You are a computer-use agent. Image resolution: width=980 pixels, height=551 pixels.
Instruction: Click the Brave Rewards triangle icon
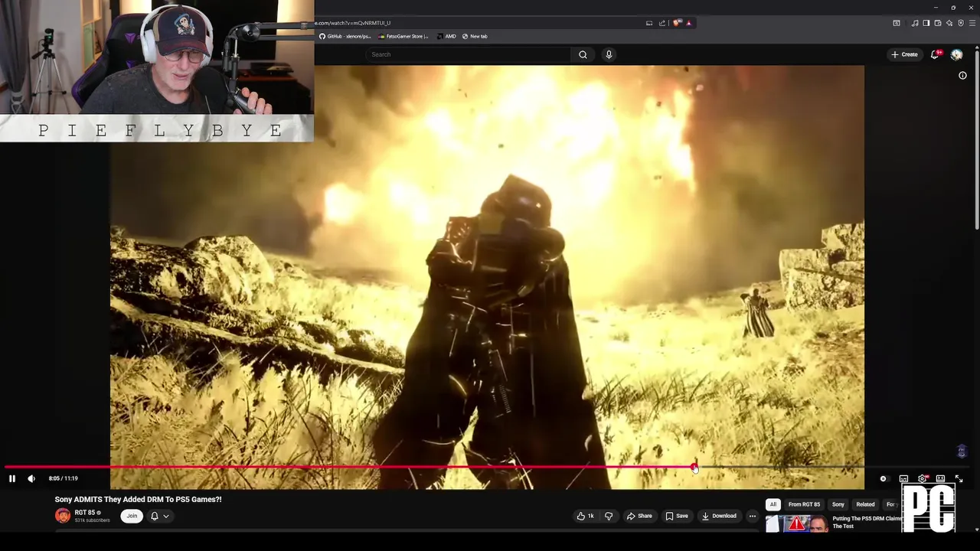[x=688, y=23]
